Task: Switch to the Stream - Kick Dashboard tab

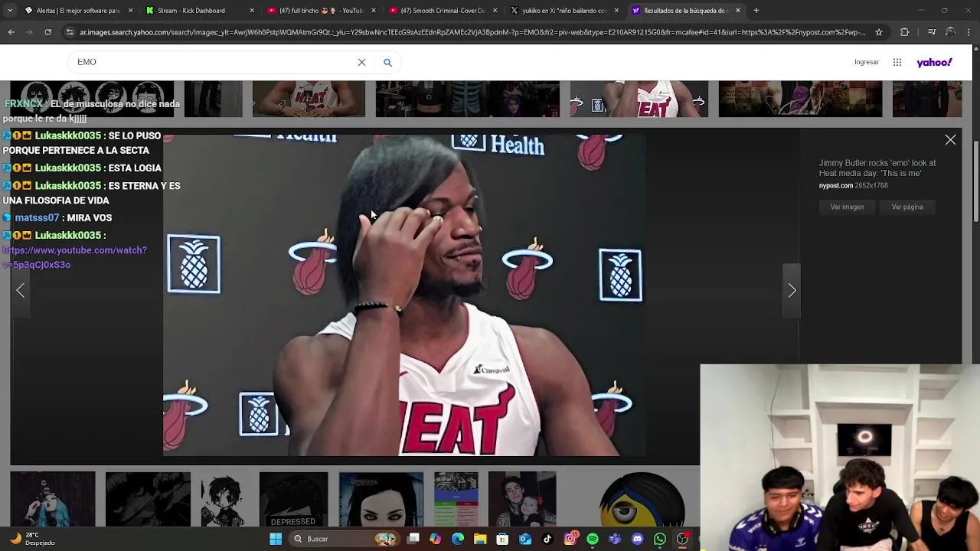Action: pyautogui.click(x=199, y=11)
